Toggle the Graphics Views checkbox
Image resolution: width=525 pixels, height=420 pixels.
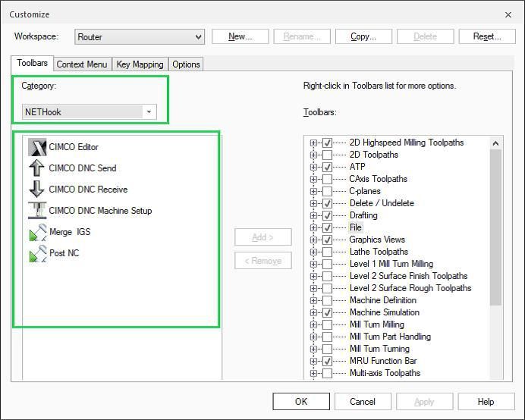[327, 240]
